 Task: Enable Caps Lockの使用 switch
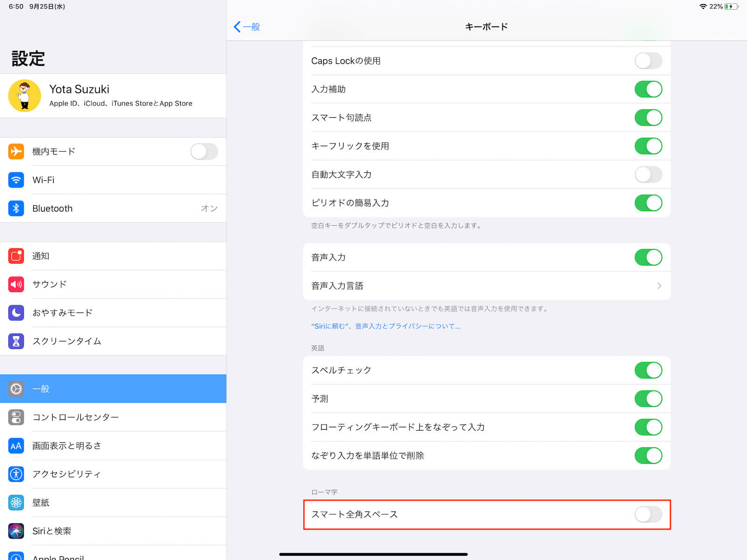pos(648,61)
